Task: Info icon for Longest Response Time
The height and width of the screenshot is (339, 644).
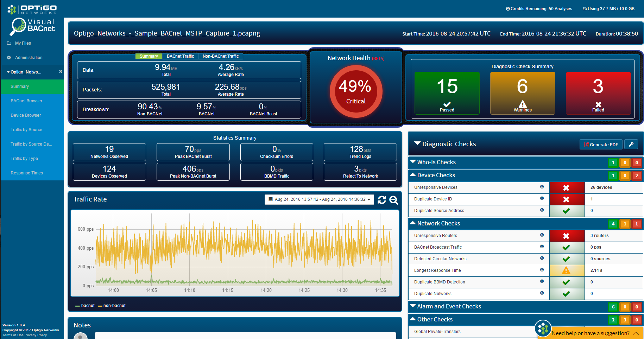Action: [542, 270]
